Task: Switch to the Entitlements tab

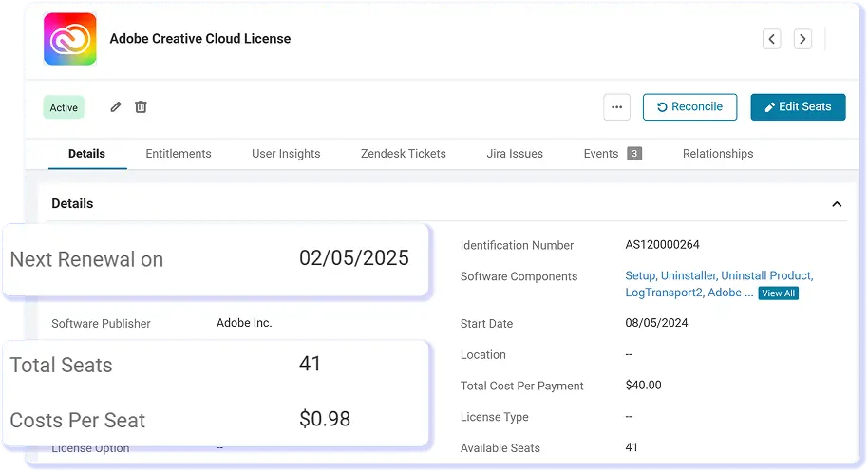Action: click(x=179, y=154)
